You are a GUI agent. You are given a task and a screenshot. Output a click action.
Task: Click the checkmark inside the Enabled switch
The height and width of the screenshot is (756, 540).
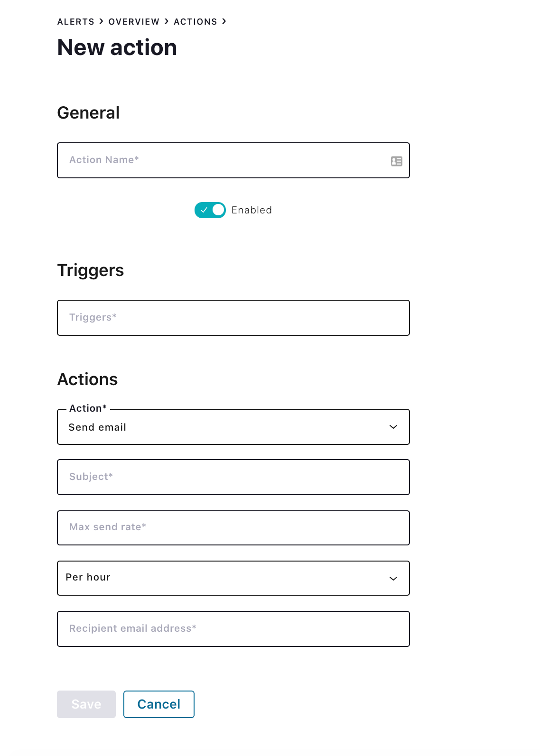[x=204, y=210]
